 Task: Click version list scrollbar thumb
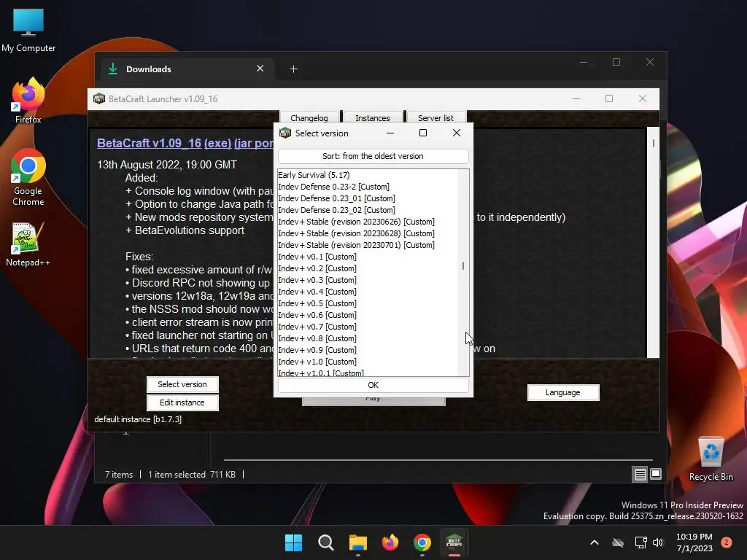pos(463,265)
